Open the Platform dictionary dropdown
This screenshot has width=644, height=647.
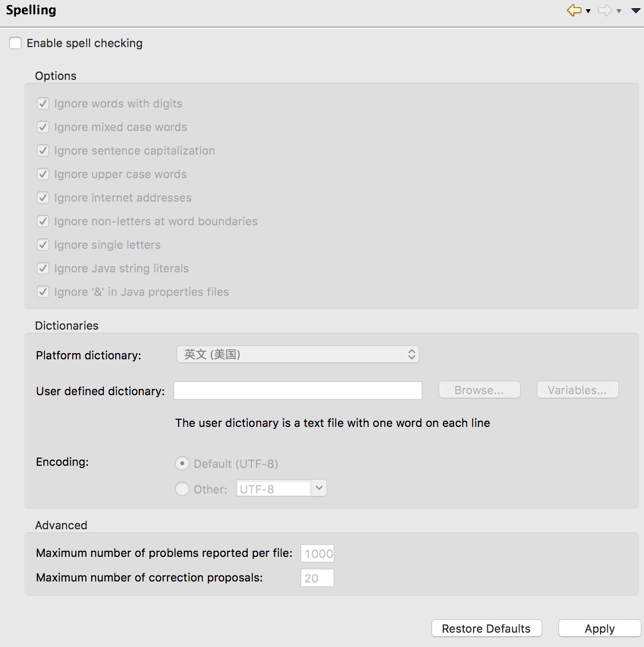pos(298,354)
